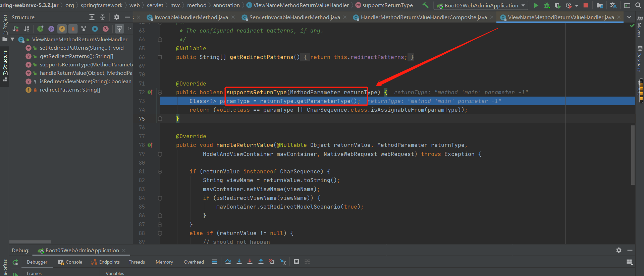Click Run to Cursor debugger icon
The width and height of the screenshot is (644, 276).
coord(283,262)
